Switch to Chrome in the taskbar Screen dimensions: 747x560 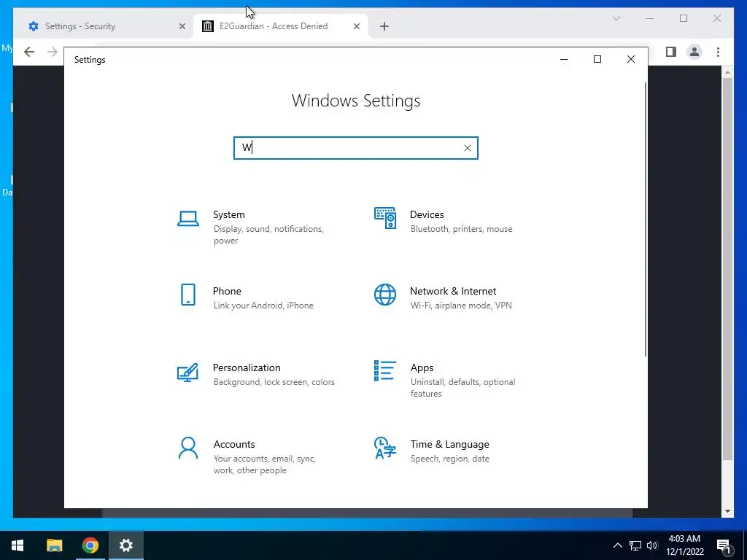coord(90,545)
